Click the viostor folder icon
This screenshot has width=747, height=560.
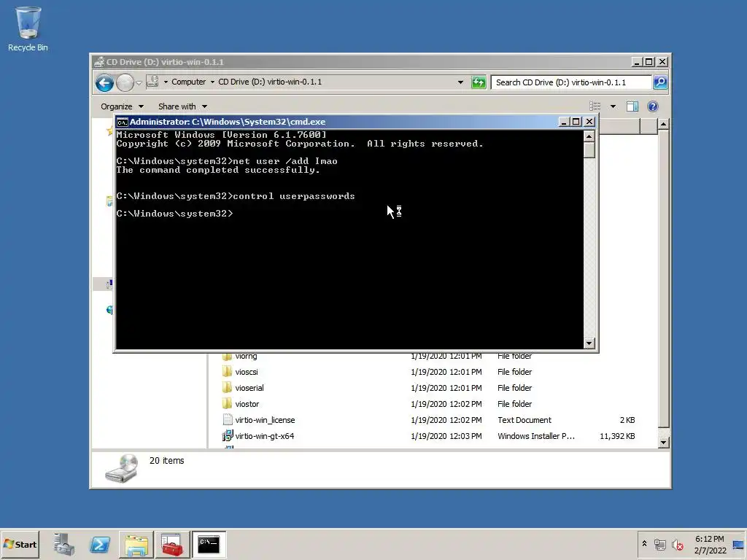click(x=228, y=404)
